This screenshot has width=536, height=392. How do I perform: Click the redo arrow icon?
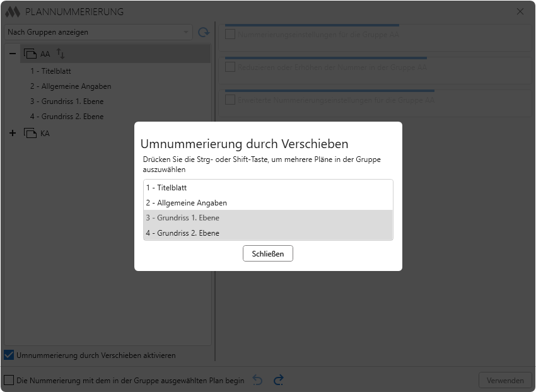(278, 380)
